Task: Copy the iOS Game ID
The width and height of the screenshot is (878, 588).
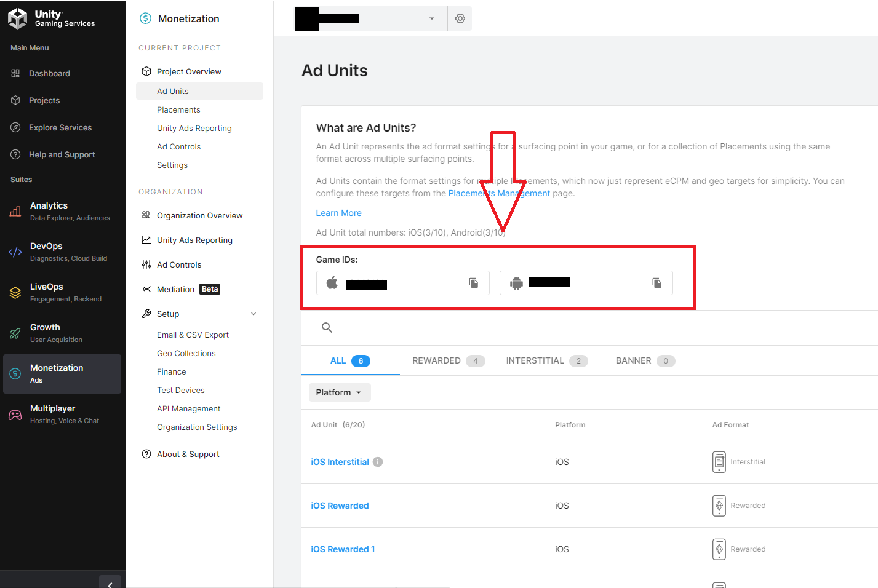Action: coord(474,283)
